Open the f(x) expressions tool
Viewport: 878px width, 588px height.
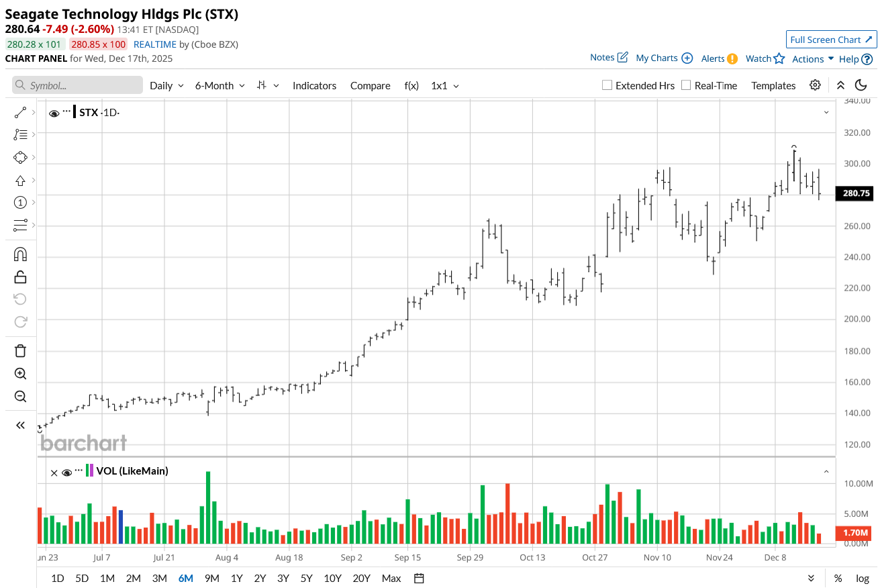click(x=411, y=86)
